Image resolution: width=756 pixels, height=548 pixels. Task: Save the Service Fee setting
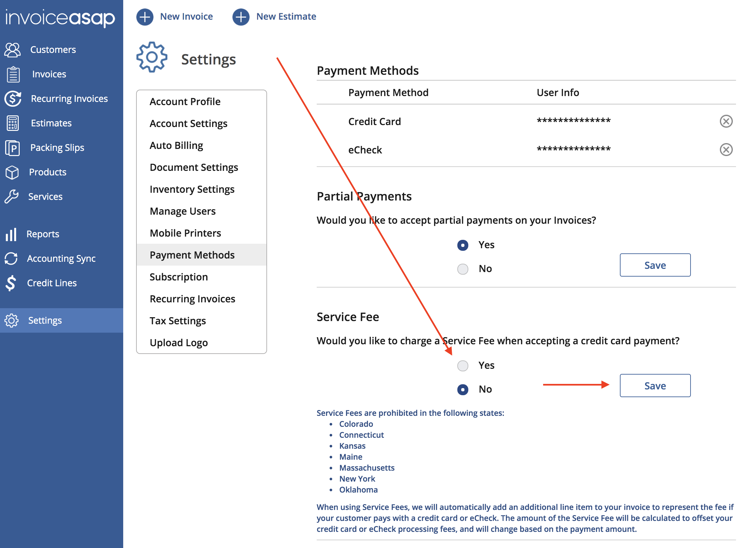655,386
